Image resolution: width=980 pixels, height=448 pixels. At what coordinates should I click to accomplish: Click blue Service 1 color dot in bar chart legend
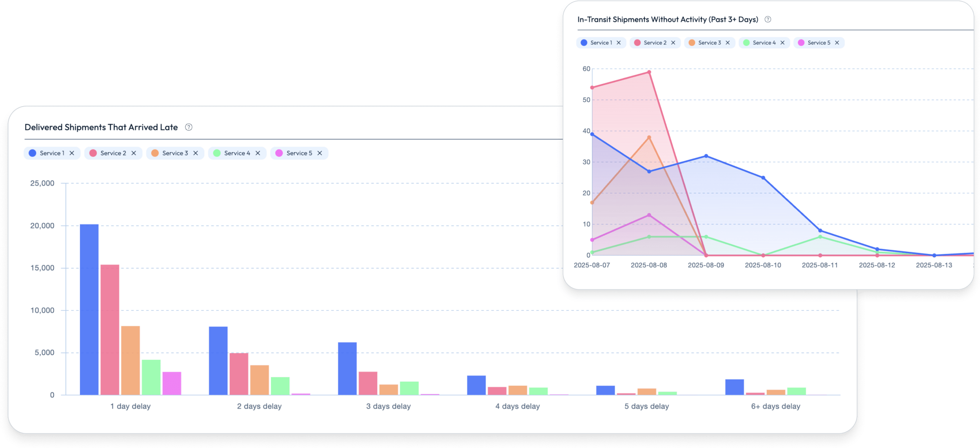click(33, 153)
